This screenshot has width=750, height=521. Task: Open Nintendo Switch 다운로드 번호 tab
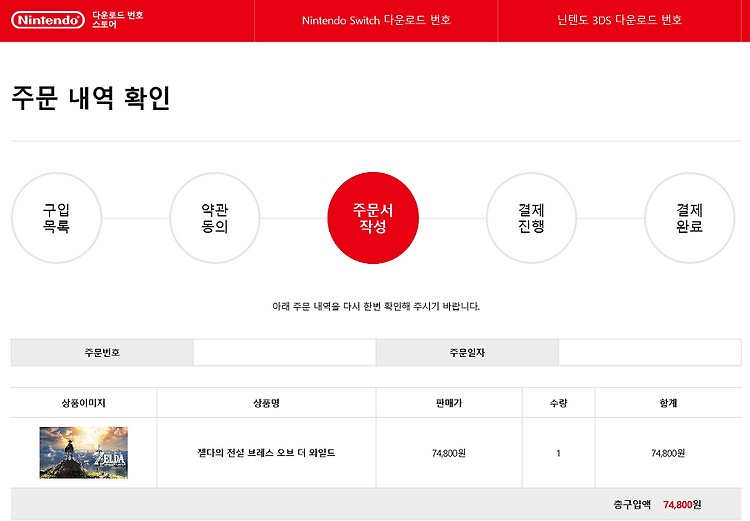[x=376, y=20]
